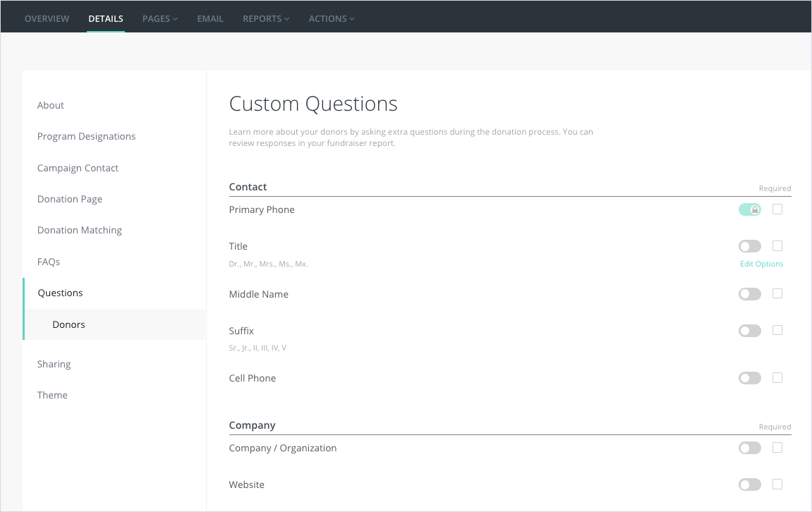Screen dimensions: 812x512
Task: Turn on the Middle Name toggle
Action: [749, 294]
